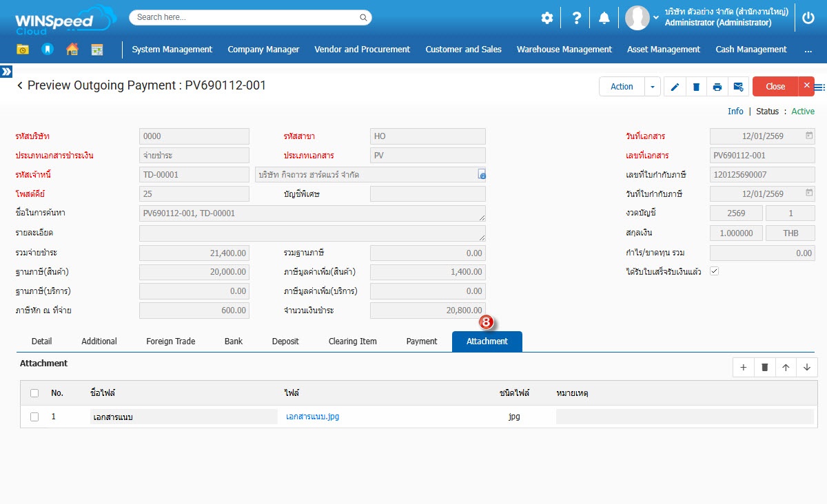Go to home icon in toolbar
827x504 pixels.
[72, 50]
